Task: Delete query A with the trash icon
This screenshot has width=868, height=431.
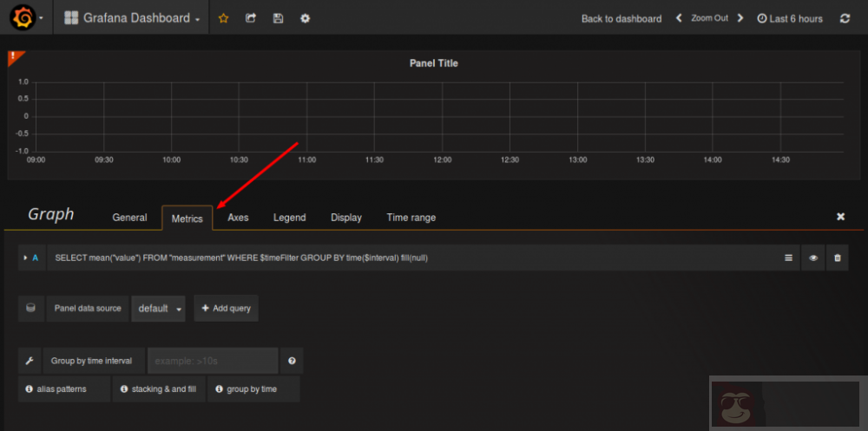Action: pos(837,258)
